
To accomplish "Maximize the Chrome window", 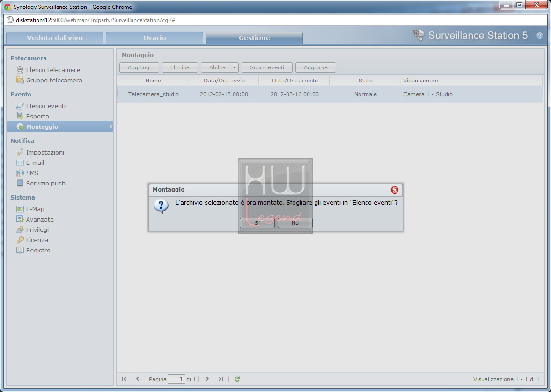I will click(519, 5).
